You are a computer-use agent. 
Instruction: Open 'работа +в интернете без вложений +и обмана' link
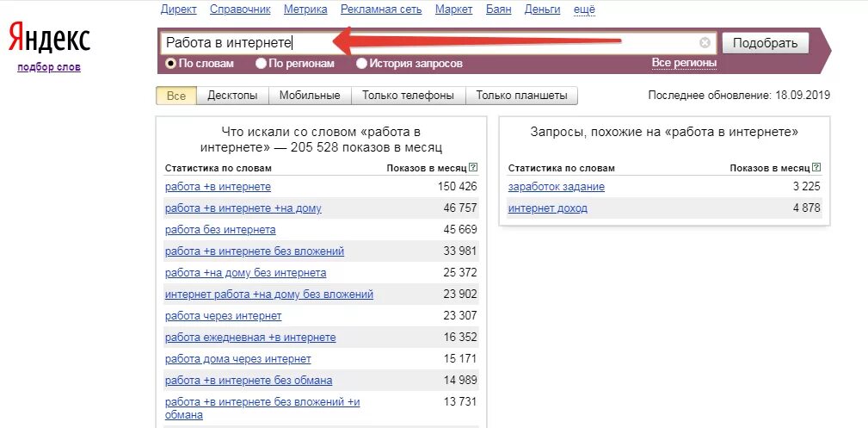pos(262,408)
